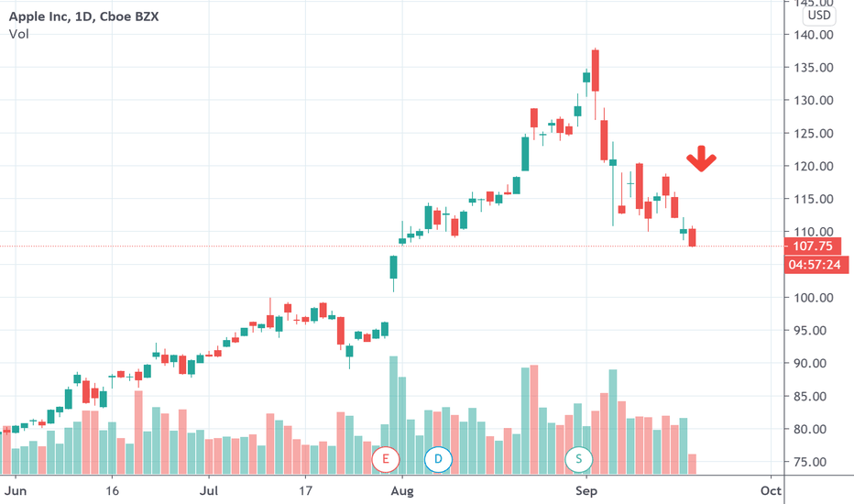Click the 107.75 current price label
The height and width of the screenshot is (504, 854).
click(812, 246)
